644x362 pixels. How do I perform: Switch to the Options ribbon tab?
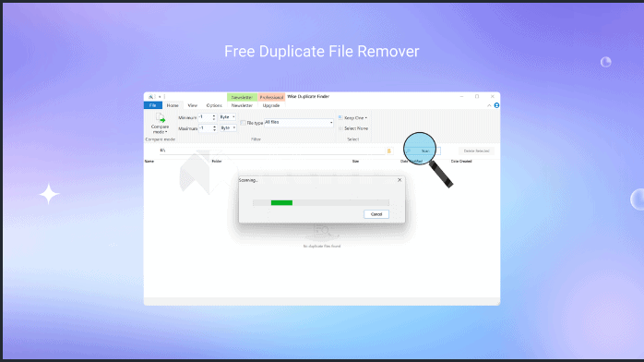click(214, 105)
